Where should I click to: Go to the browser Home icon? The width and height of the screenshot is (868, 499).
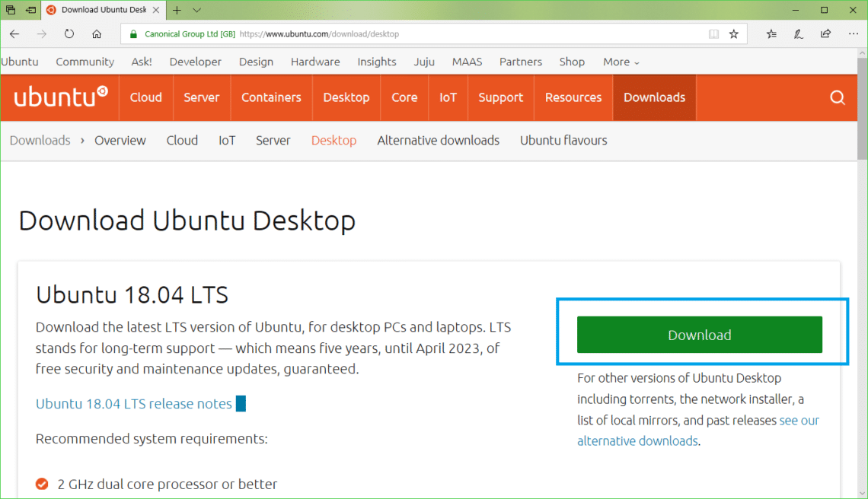(x=97, y=34)
